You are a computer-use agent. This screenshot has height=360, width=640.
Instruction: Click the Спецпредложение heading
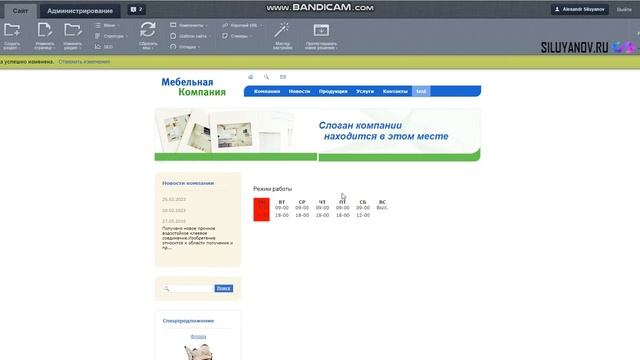[x=188, y=321]
